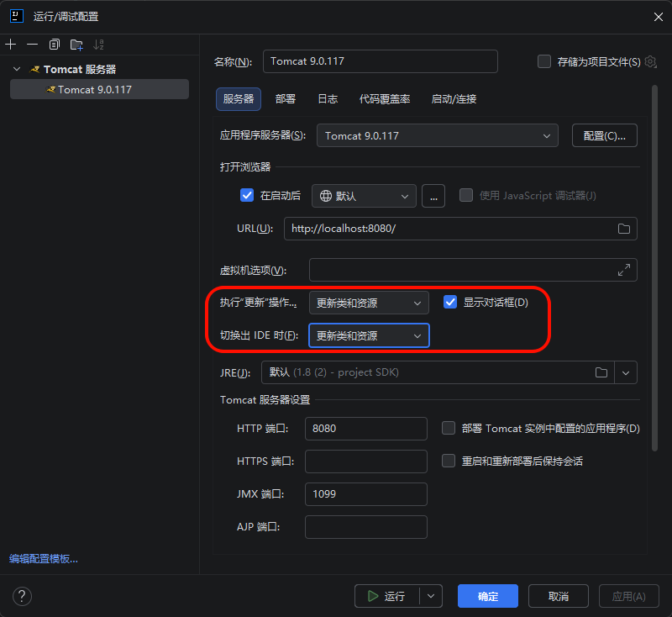Click the Run button

click(387, 596)
